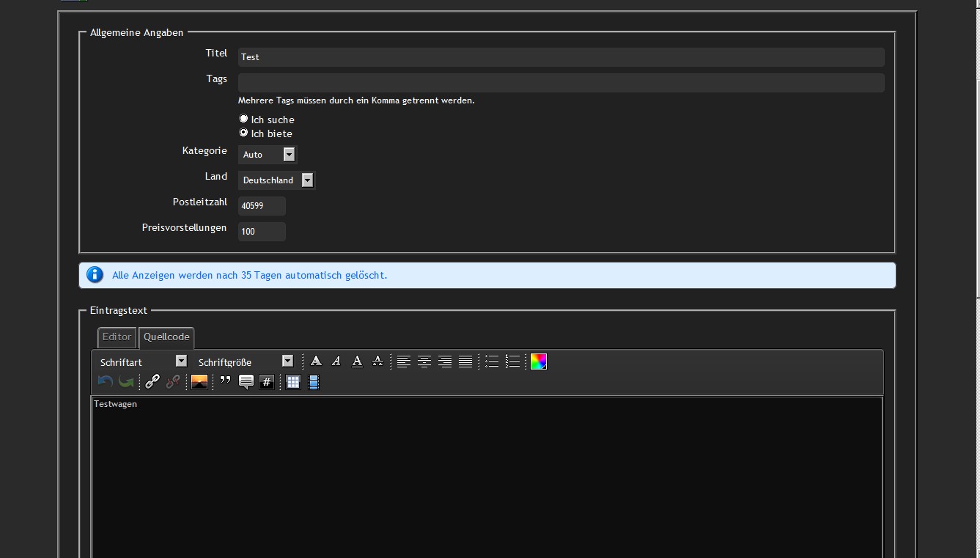Switch to the Editor tab
Screen dimensions: 980x558
click(117, 337)
